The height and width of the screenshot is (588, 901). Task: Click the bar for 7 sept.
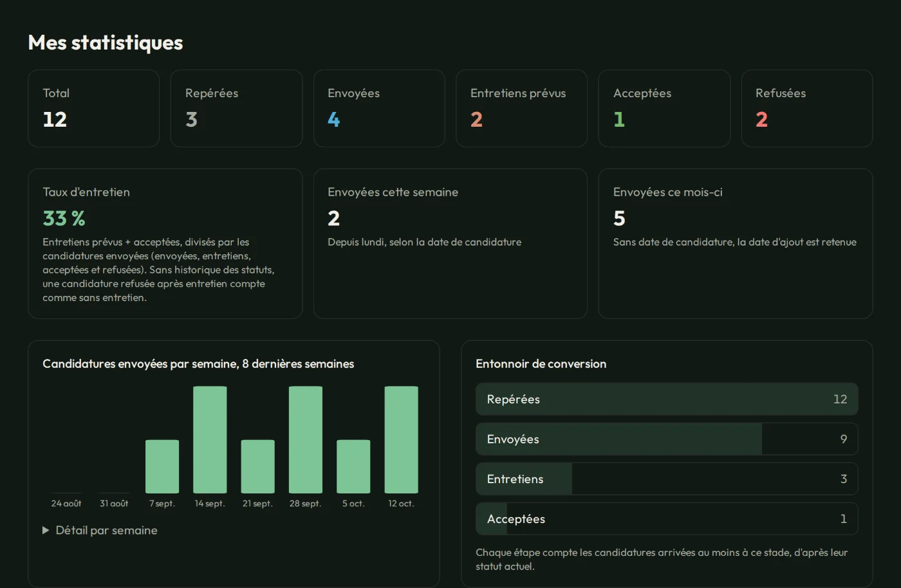[x=162, y=466]
